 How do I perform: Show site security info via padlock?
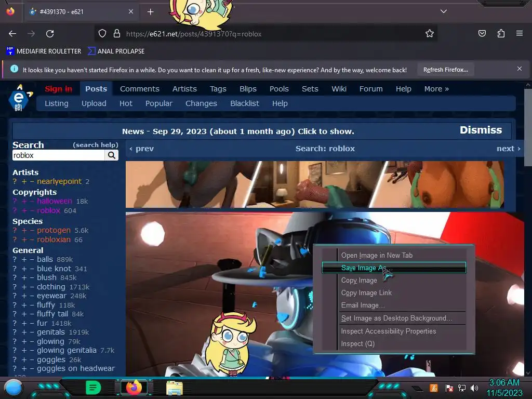(117, 34)
